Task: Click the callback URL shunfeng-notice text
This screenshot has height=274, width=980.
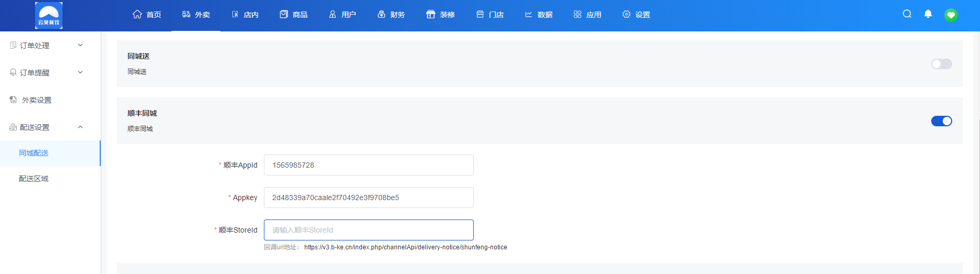Action: pyautogui.click(x=406, y=247)
